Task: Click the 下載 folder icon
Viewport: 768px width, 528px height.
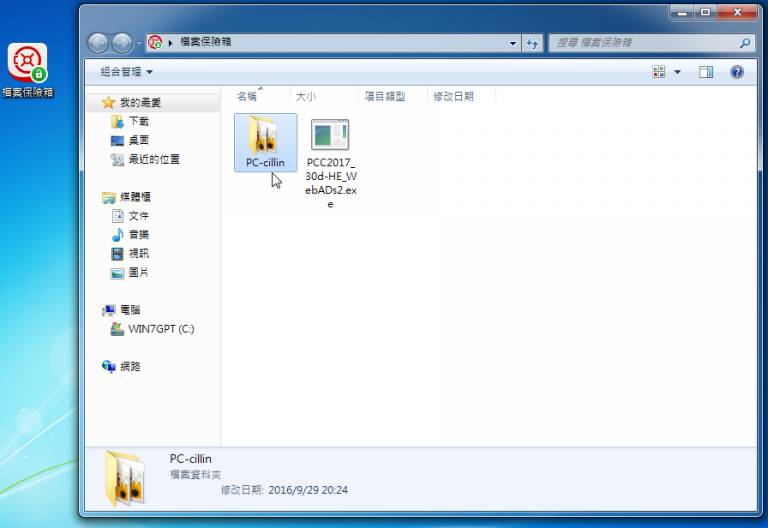Action: (117, 121)
